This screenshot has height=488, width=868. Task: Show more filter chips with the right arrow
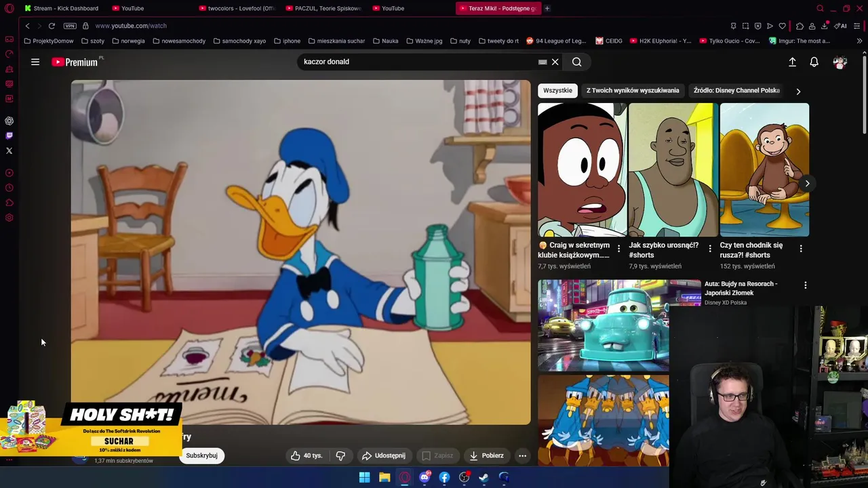pyautogui.click(x=798, y=91)
